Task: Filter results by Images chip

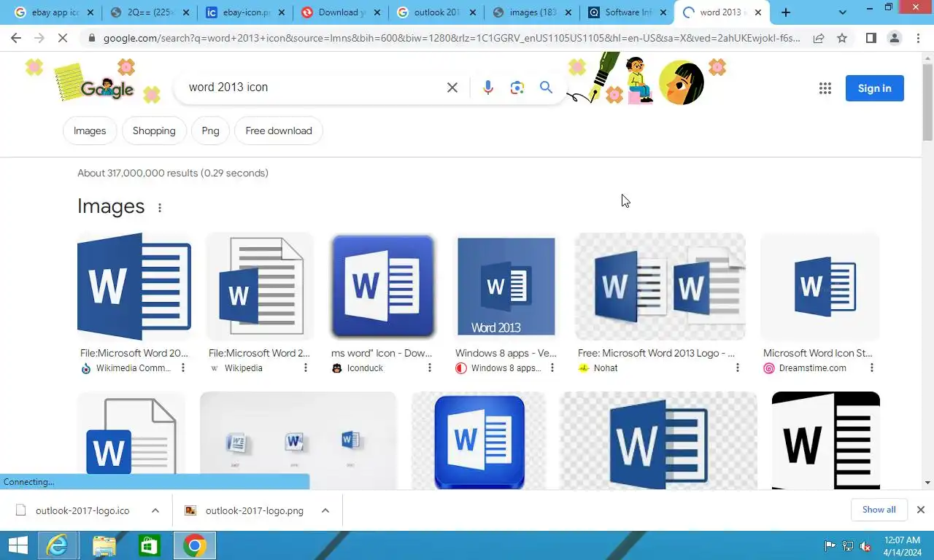Action: tap(90, 131)
